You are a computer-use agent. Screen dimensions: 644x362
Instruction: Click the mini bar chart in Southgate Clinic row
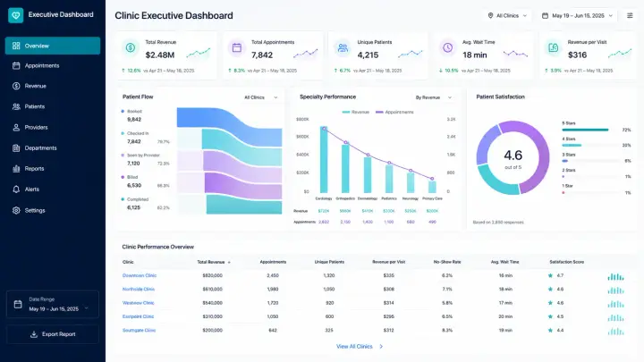click(x=615, y=332)
